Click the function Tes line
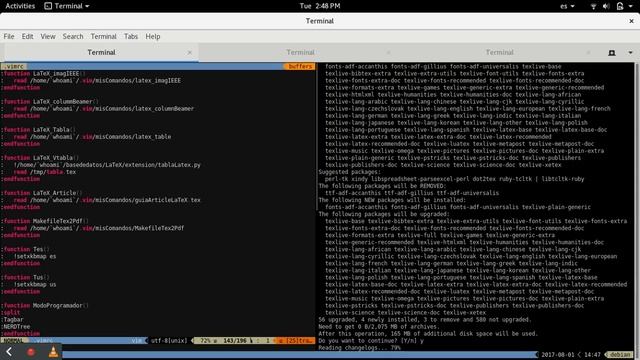The width and height of the screenshot is (640, 360). coord(26,249)
